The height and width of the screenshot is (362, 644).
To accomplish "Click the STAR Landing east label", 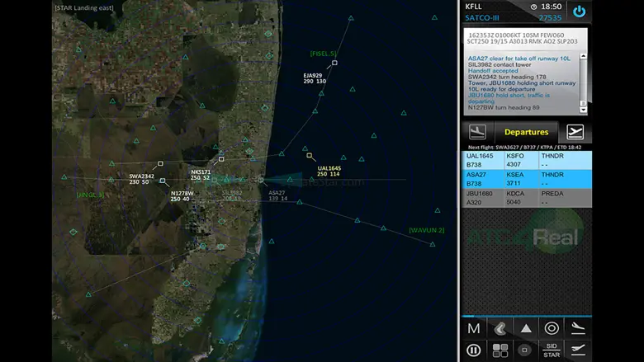I will (x=84, y=7).
